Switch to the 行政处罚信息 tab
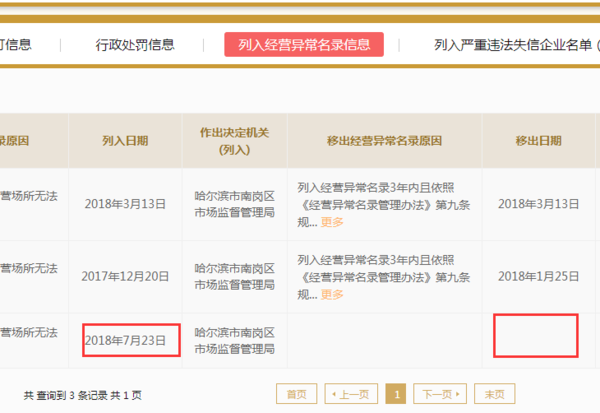This screenshot has width=600, height=413. click(x=135, y=45)
